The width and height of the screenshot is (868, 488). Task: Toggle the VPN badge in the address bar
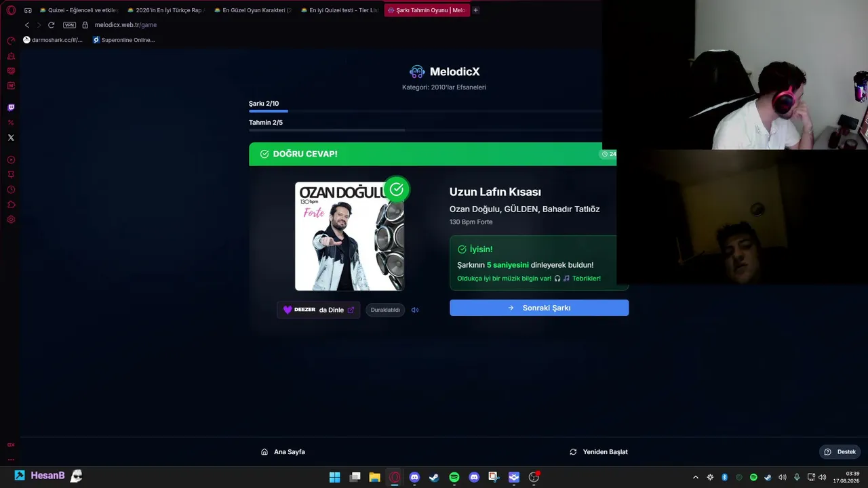pyautogui.click(x=69, y=25)
